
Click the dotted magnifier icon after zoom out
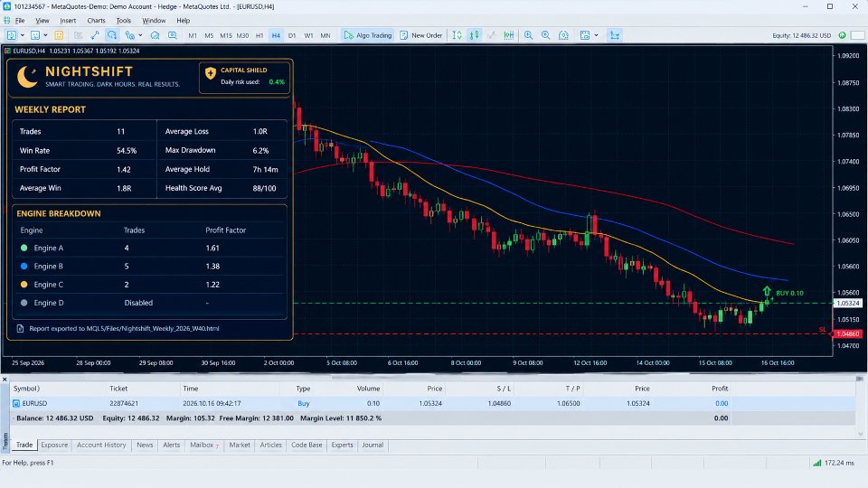[563, 35]
